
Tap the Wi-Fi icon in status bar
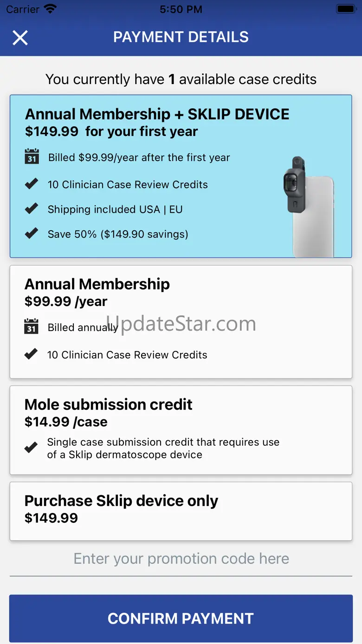pos(50,9)
